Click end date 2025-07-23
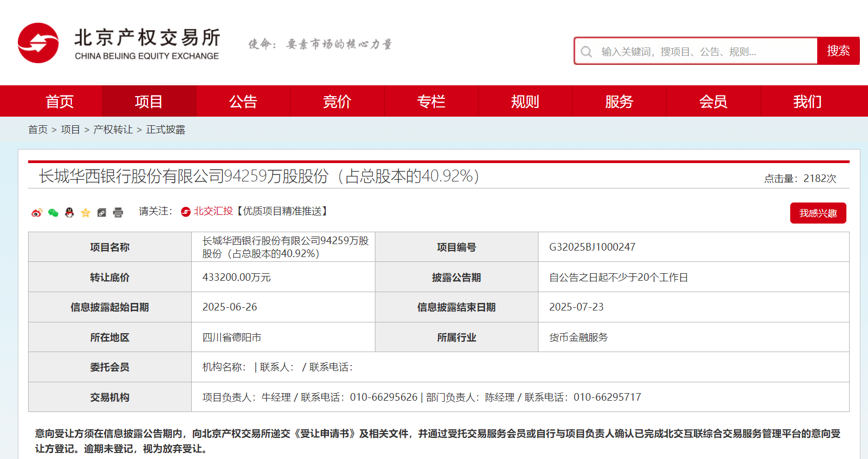Screen dimensions: 868x459 576,307
